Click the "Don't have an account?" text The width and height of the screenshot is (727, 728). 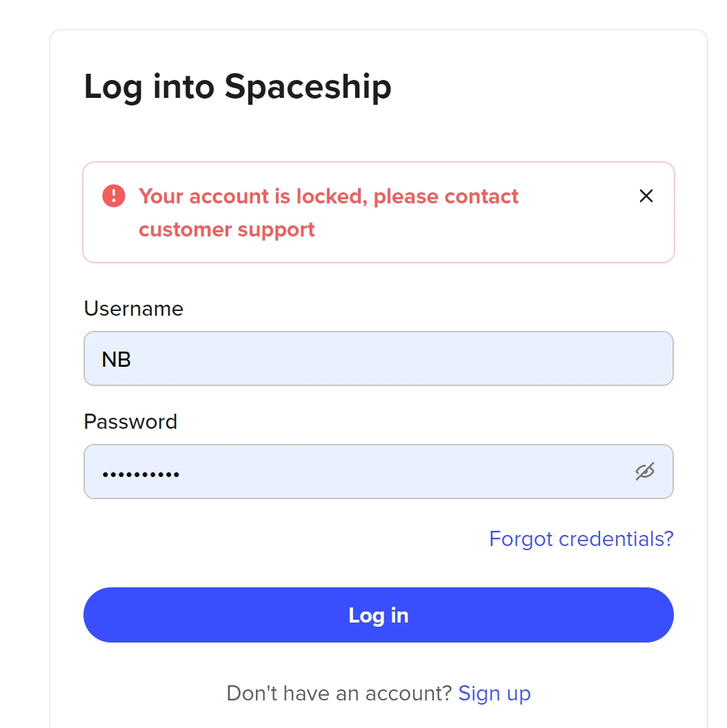pyautogui.click(x=339, y=693)
